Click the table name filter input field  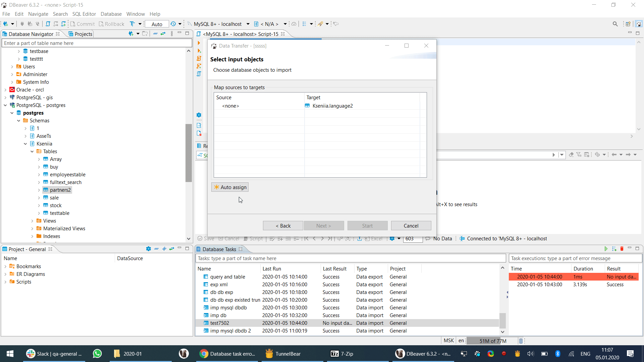[96, 43]
